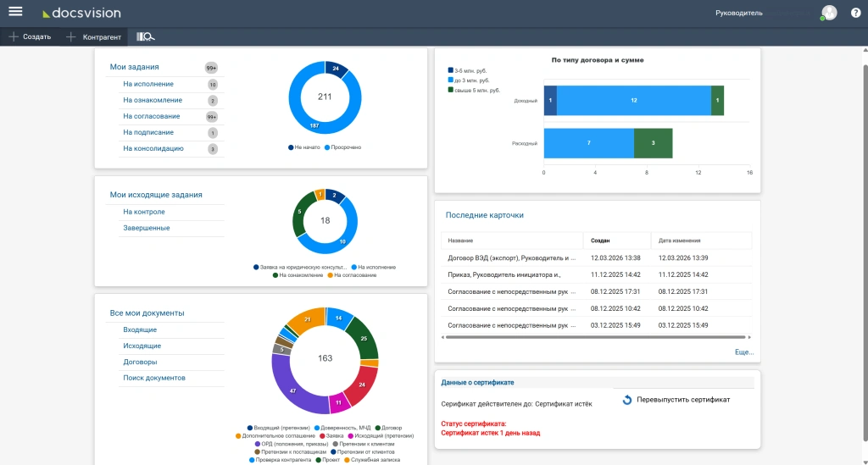Expand 'Мои исходящие задания' section
Viewport: 868px width, 465px height.
pos(156,195)
